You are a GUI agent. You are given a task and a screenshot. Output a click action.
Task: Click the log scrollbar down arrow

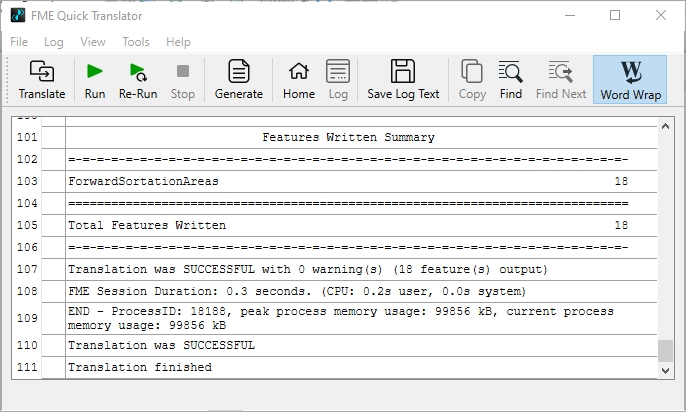[x=666, y=371]
